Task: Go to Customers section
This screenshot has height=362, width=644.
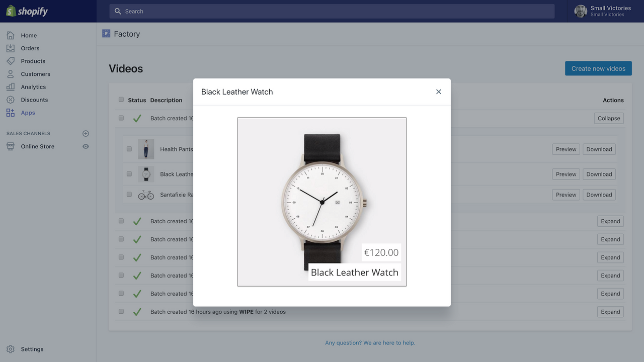Action: click(36, 74)
